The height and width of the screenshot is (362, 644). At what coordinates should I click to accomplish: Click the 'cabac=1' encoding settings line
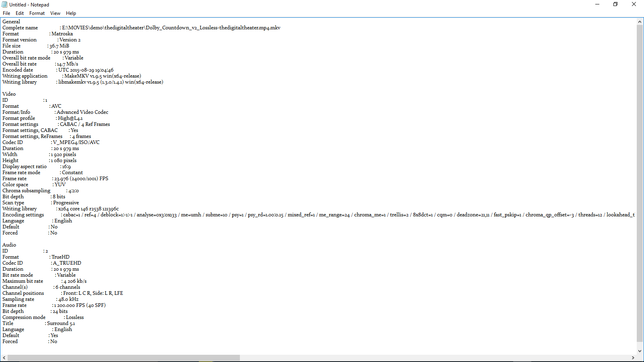coord(349,215)
